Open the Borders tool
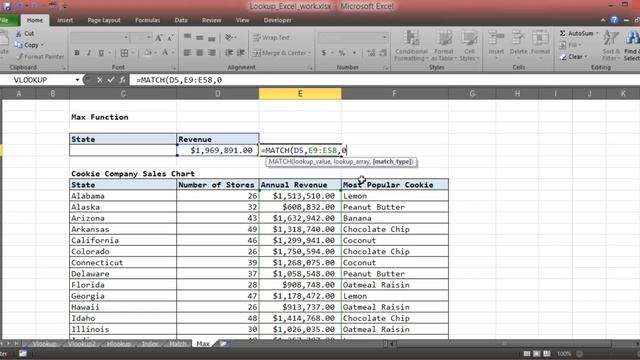Viewport: 640px width, 360px height. 124,53
